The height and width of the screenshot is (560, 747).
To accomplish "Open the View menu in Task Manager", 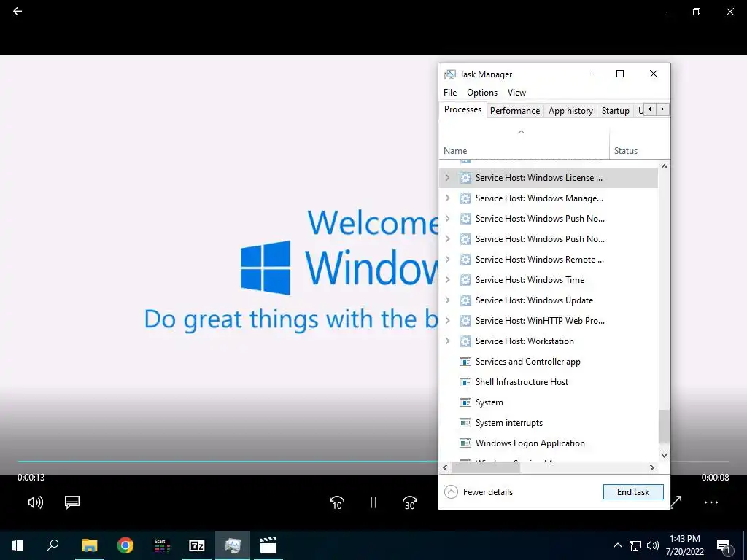I will pyautogui.click(x=516, y=93).
